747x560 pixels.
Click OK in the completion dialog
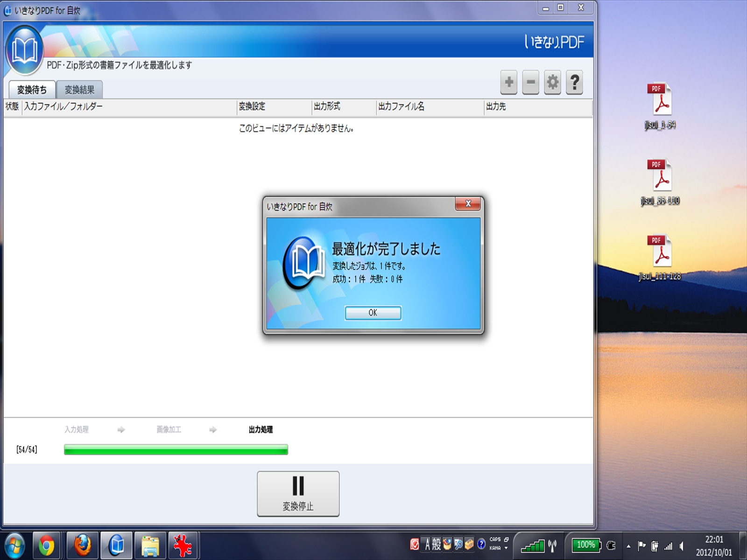[373, 313]
